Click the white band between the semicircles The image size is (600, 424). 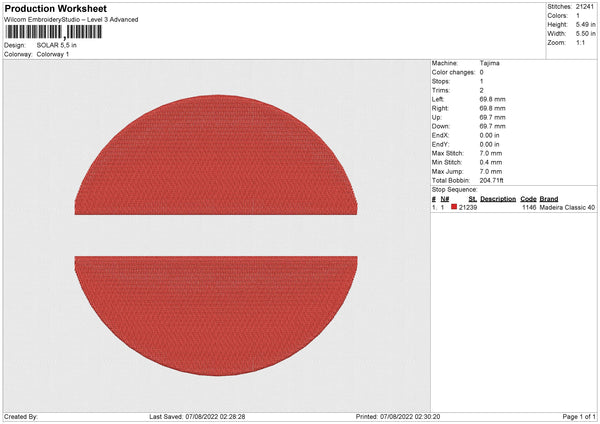[x=216, y=236]
